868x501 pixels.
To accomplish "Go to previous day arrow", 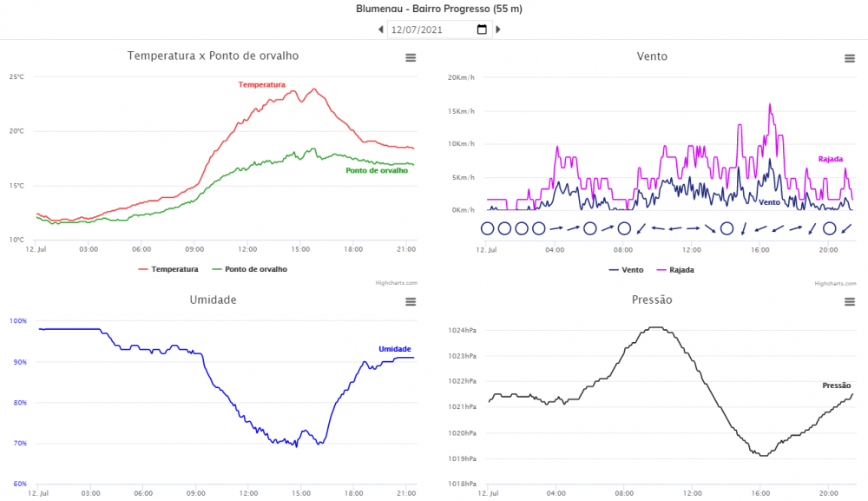I will coord(381,30).
